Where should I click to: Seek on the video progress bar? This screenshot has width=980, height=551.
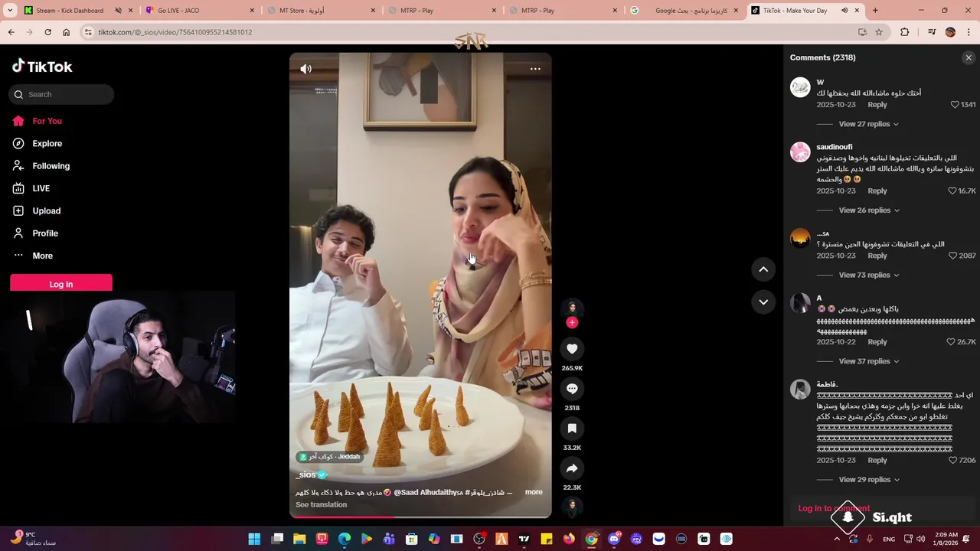tap(420, 517)
